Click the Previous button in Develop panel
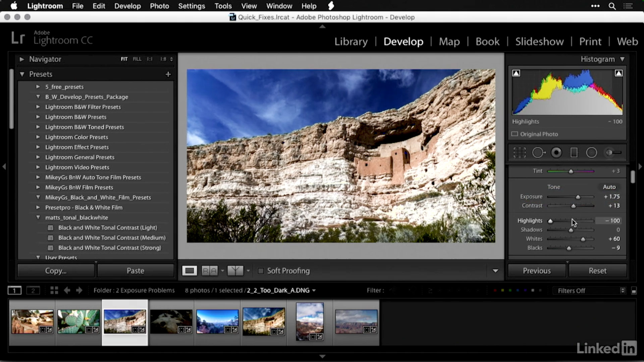This screenshot has height=362, width=644. point(537,270)
